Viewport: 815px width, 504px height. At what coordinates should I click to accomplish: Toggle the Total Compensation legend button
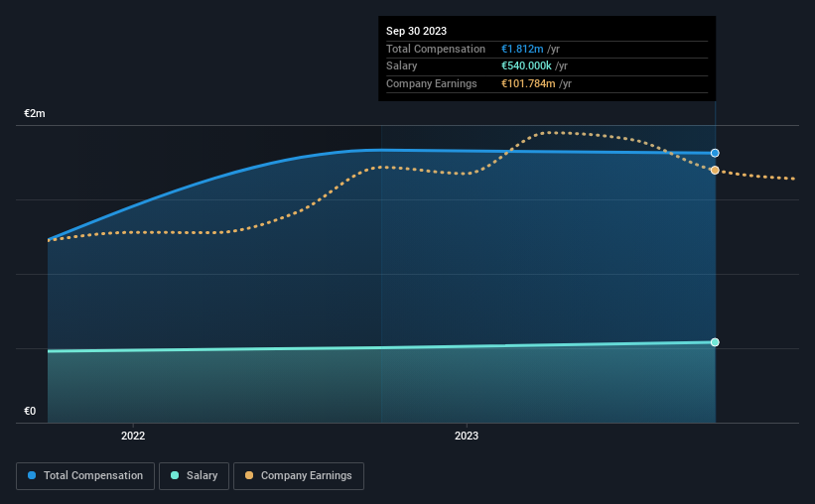coord(85,476)
